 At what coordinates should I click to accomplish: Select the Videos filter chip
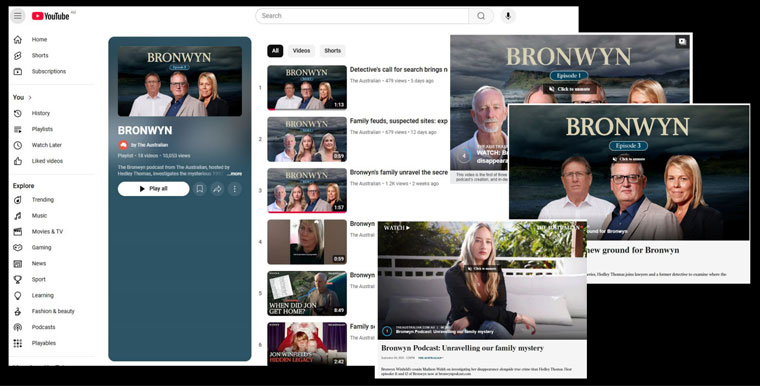click(301, 51)
